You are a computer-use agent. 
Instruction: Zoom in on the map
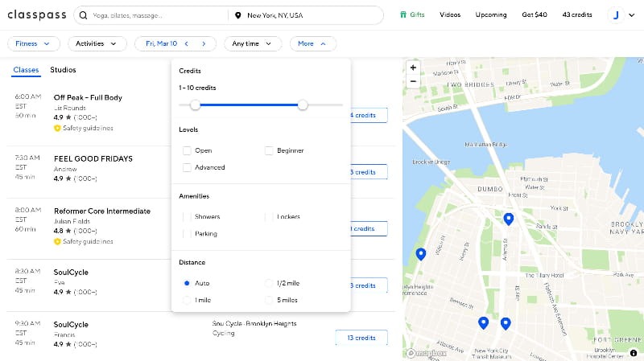click(x=413, y=68)
